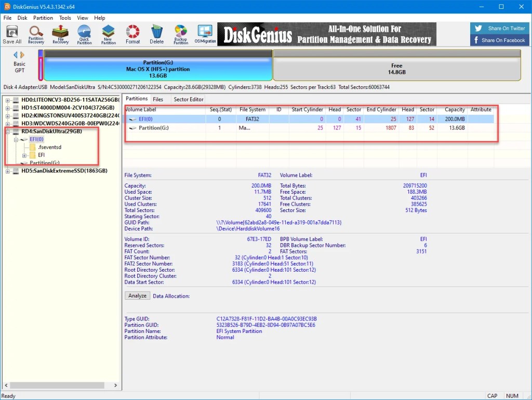532x400 pixels.
Task: Open the Help menu
Action: click(x=99, y=18)
